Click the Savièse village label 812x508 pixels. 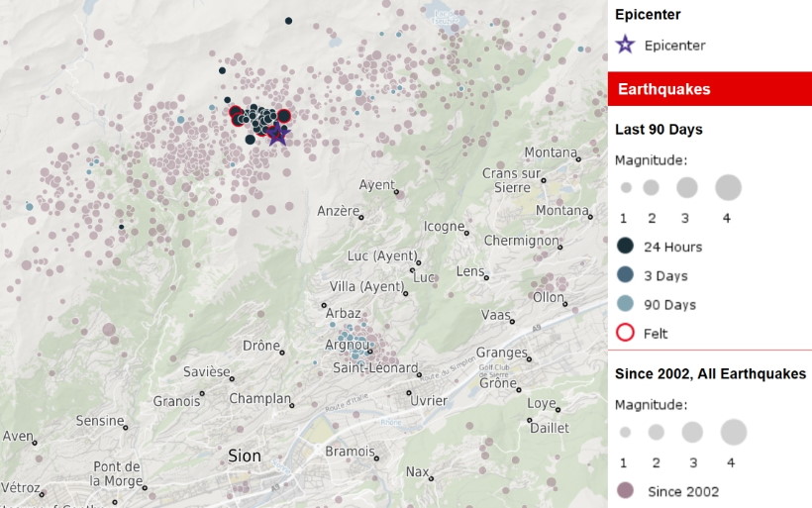pyautogui.click(x=206, y=372)
